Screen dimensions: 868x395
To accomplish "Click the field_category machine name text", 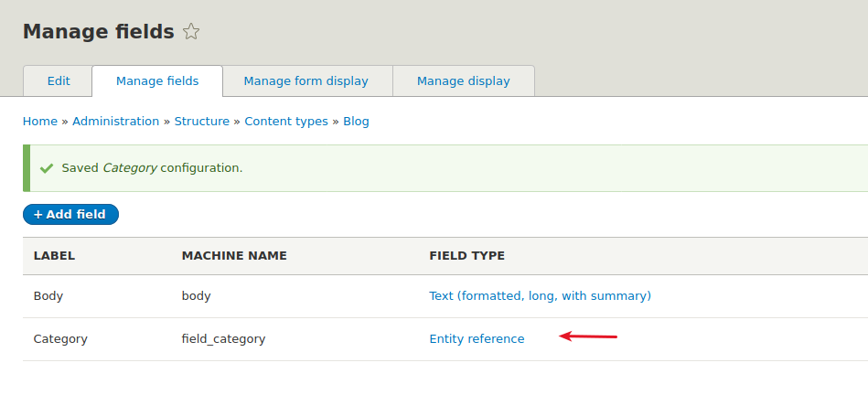I will (x=223, y=339).
